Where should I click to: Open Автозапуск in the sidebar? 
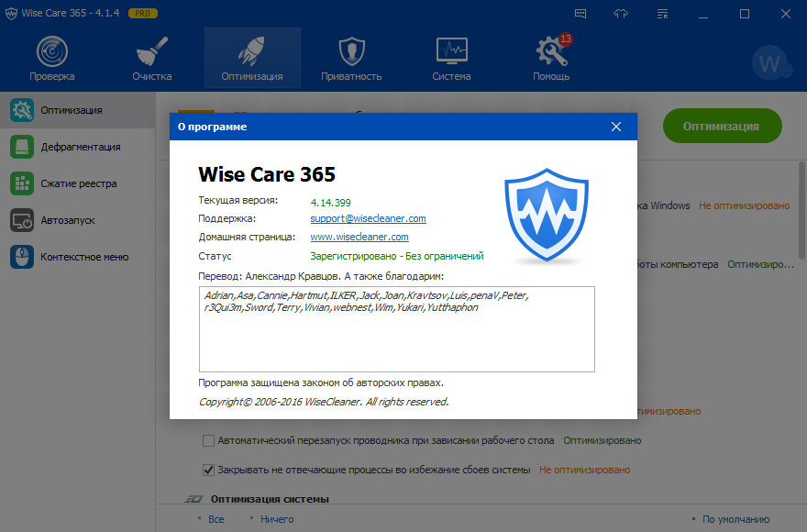67,220
